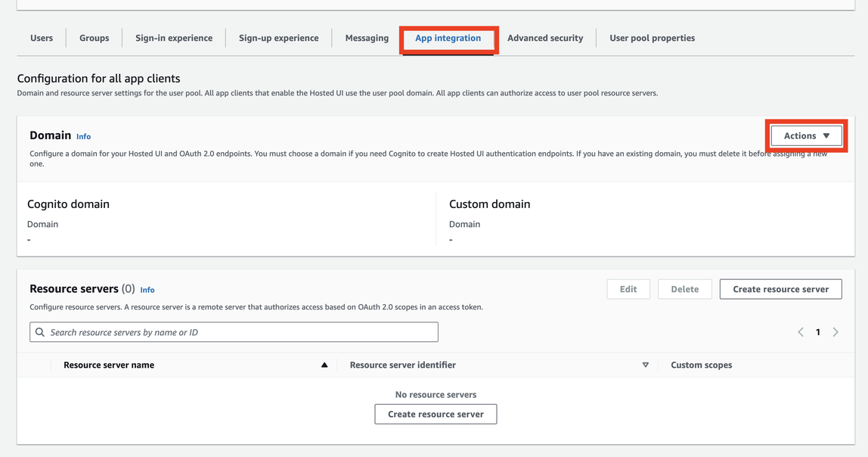This screenshot has width=868, height=457.
Task: Open the Actions dropdown menu
Action: [806, 135]
